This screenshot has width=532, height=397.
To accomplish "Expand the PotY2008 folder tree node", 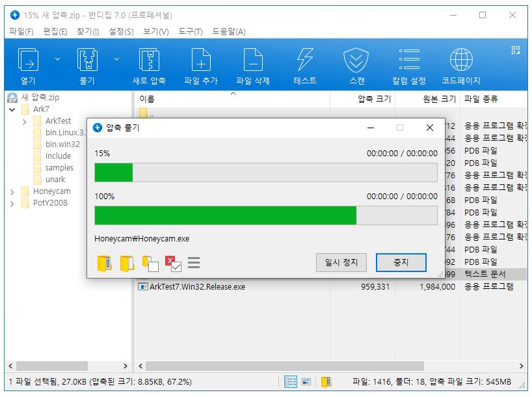I will click(12, 204).
